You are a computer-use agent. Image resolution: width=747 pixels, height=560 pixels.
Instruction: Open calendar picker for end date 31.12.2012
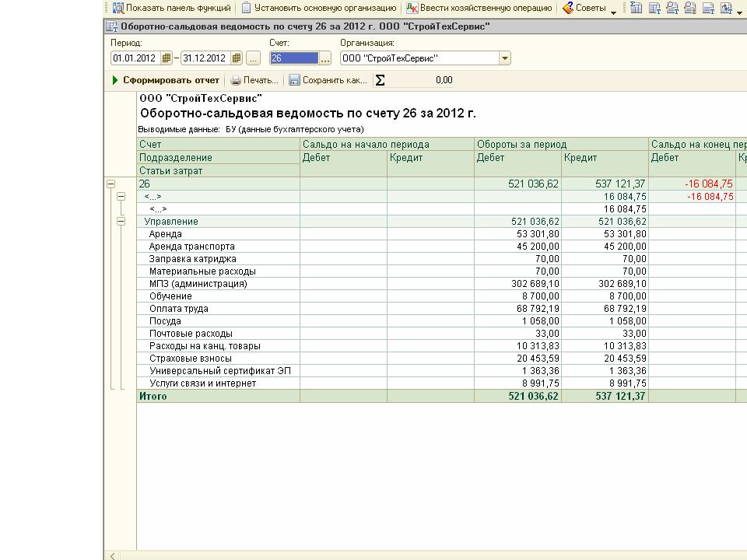click(237, 58)
